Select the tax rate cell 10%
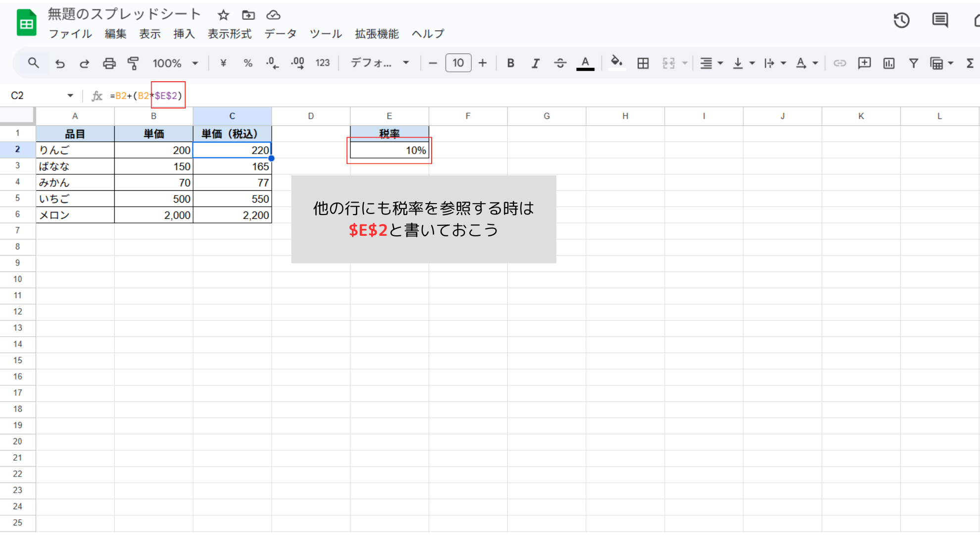This screenshot has width=980, height=535. tap(390, 150)
